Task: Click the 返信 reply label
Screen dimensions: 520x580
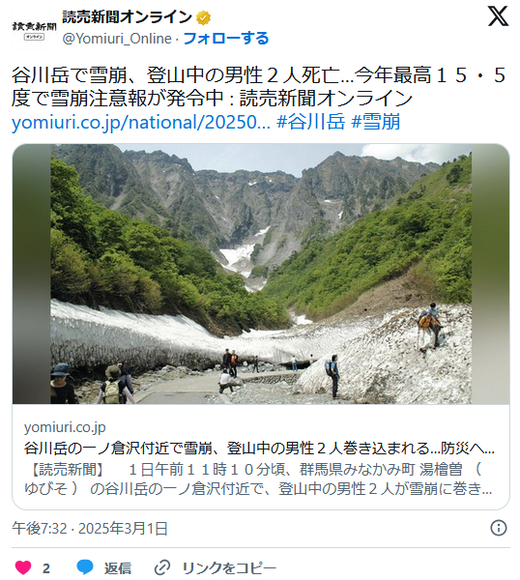Action: click(118, 568)
